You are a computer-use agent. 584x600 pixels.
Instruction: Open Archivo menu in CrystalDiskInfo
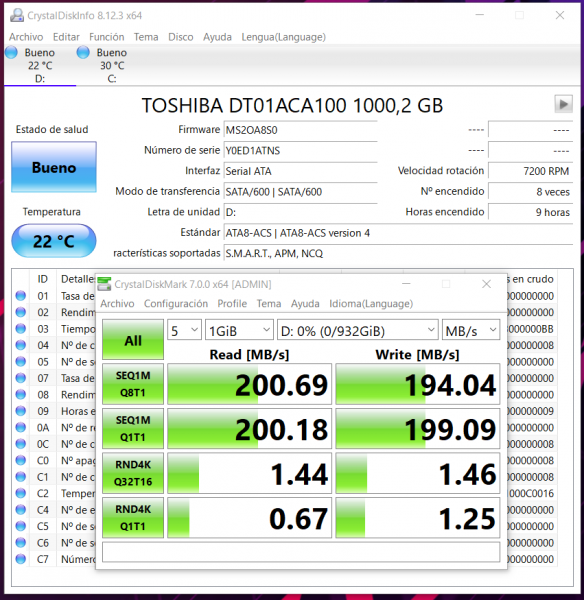[x=26, y=37]
